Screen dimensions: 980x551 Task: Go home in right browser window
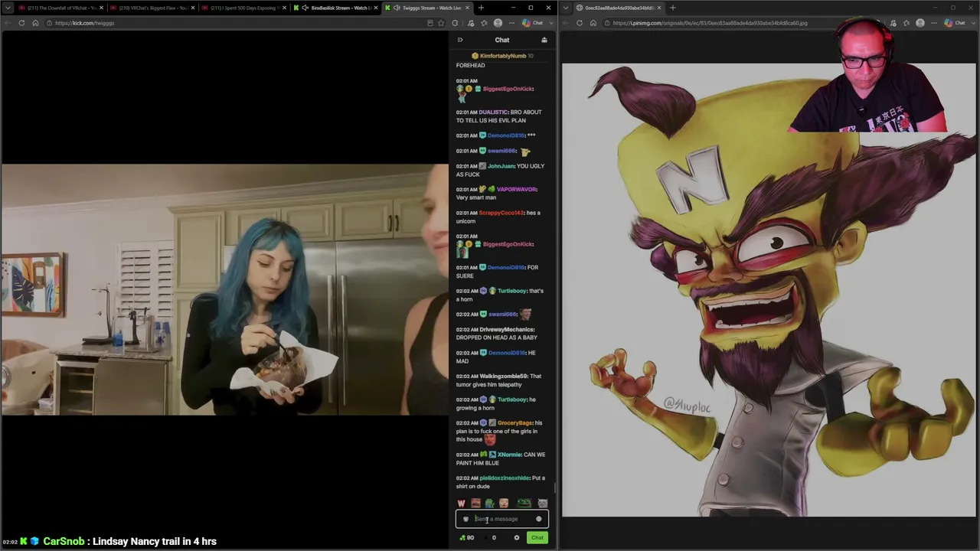[593, 23]
